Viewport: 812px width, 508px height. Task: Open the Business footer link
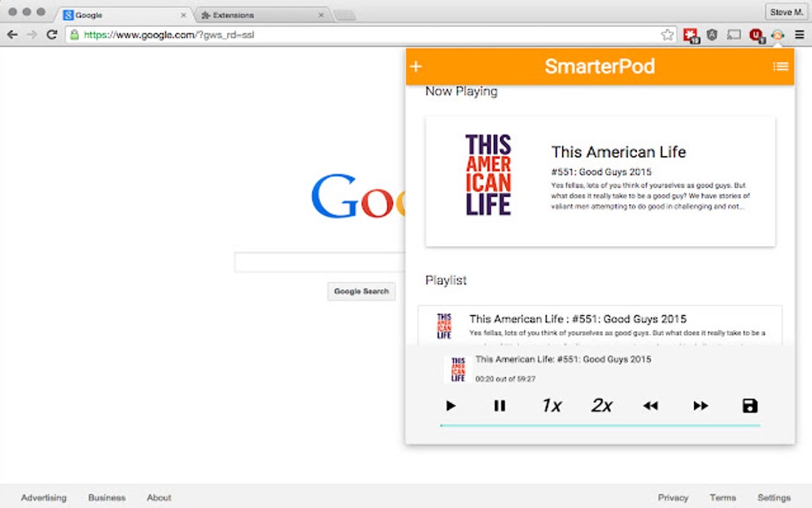point(107,497)
